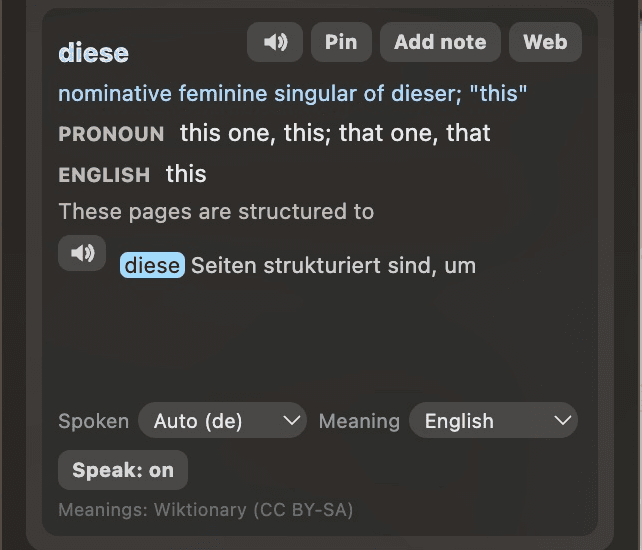
Task: Open the Meaning language dropdown
Action: [493, 420]
